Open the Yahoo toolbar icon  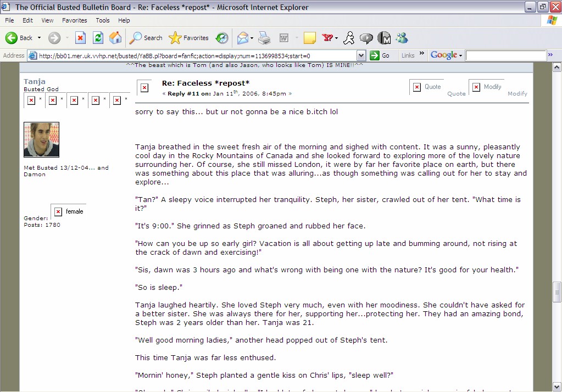[x=327, y=38]
